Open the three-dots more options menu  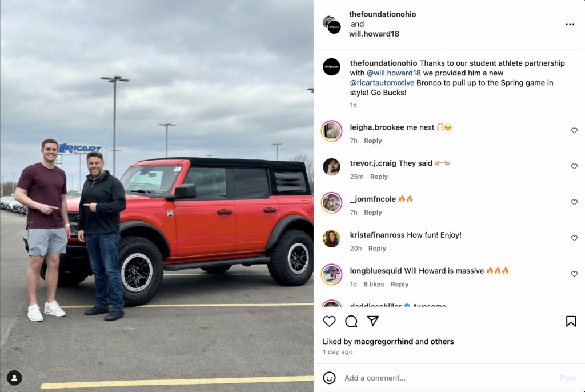click(570, 24)
